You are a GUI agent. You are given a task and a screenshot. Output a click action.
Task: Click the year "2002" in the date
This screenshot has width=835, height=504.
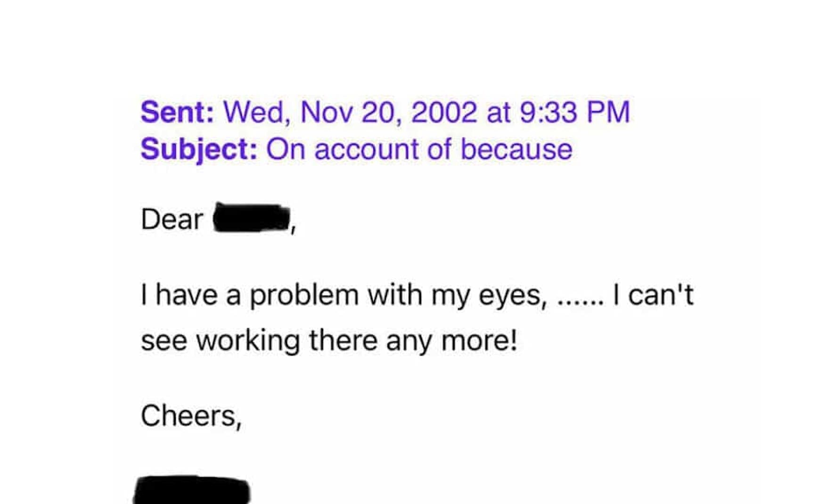(443, 112)
